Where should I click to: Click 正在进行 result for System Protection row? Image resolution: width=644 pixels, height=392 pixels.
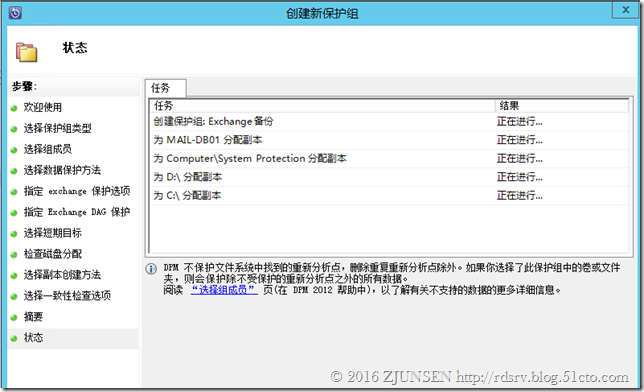(520, 159)
